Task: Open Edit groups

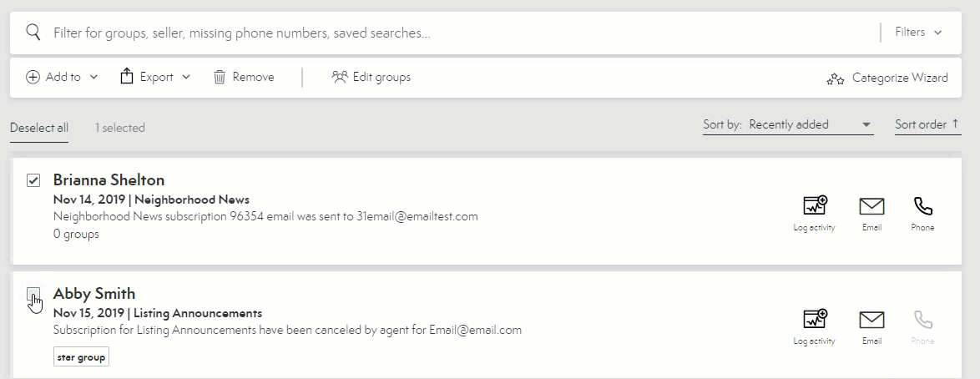Action: pyautogui.click(x=371, y=77)
